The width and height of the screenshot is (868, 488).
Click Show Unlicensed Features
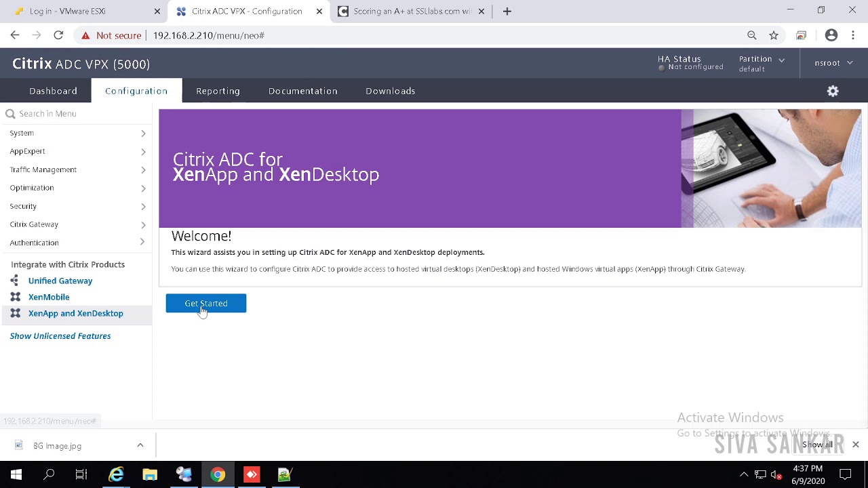click(x=60, y=335)
